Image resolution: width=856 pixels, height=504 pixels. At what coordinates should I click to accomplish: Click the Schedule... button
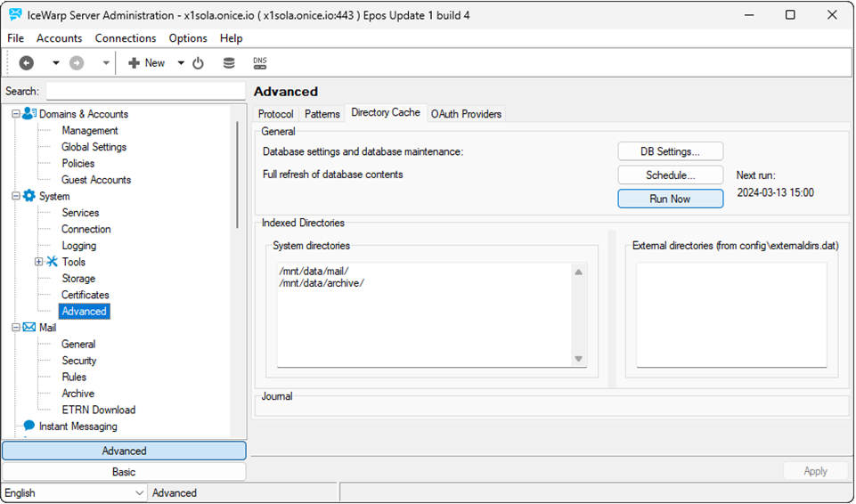pyautogui.click(x=671, y=175)
